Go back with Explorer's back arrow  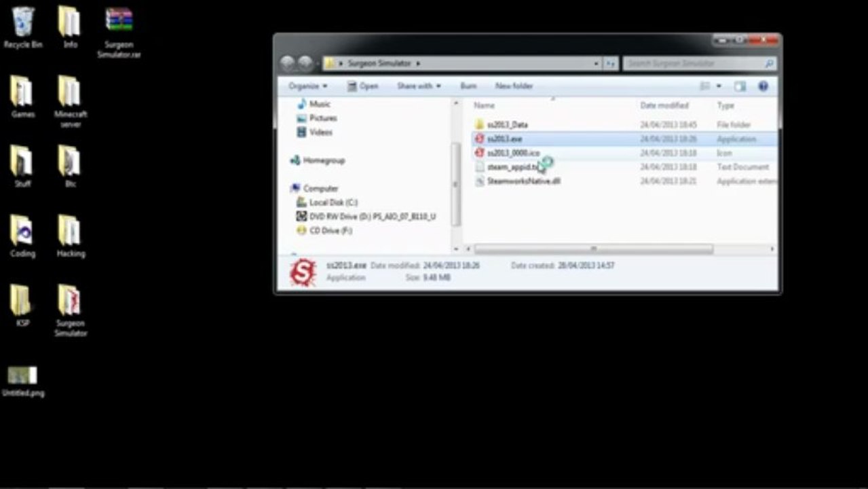(x=288, y=63)
